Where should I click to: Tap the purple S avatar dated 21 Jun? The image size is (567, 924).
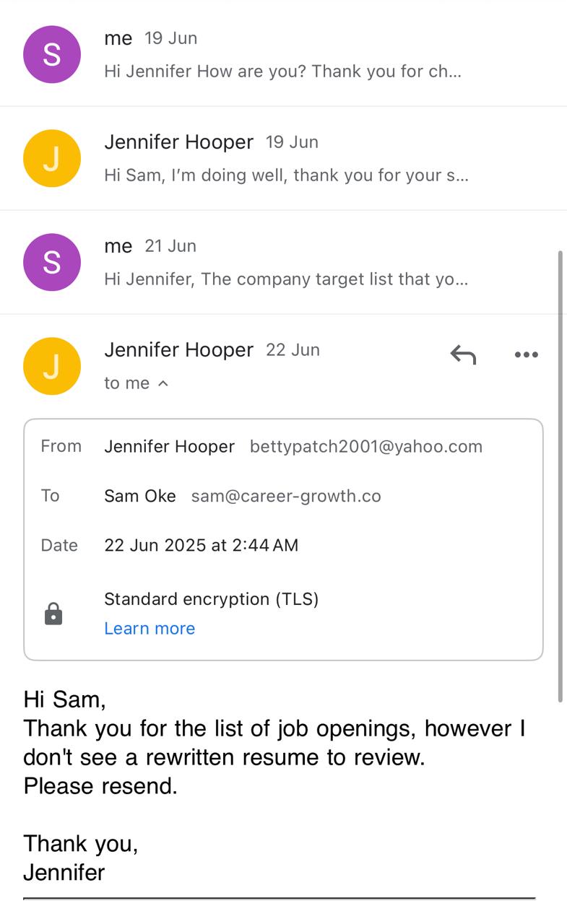pyautogui.click(x=52, y=263)
